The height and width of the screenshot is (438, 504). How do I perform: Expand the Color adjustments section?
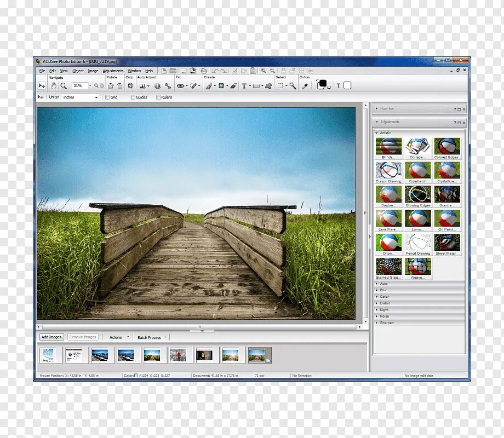point(377,297)
